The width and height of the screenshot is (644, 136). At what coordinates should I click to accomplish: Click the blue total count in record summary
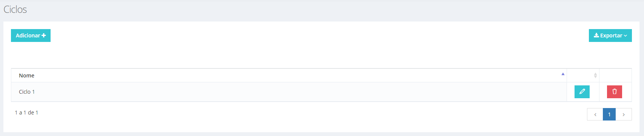37,113
